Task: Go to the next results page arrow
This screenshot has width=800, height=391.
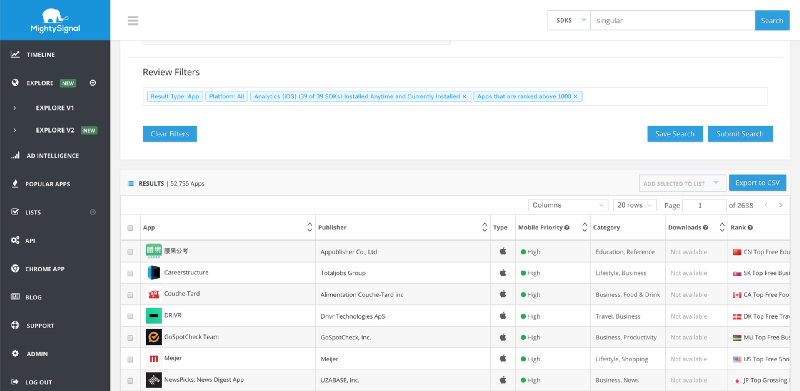Action: (781, 205)
